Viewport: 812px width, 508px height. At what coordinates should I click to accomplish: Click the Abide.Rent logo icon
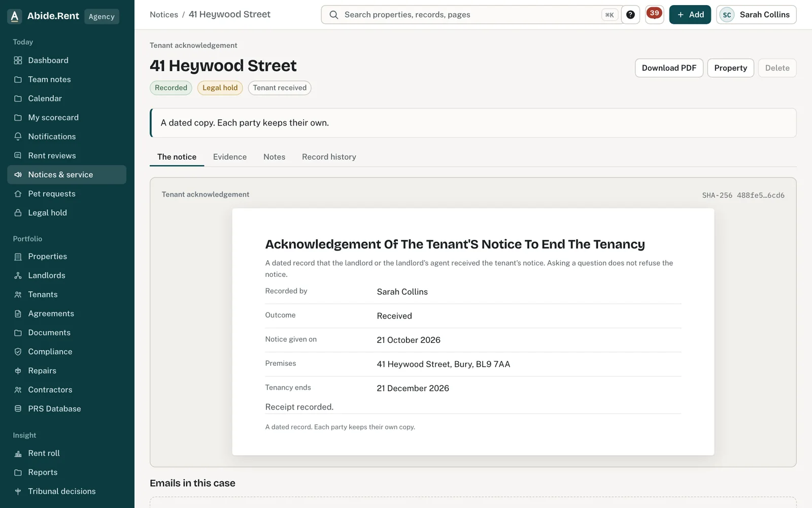coord(15,16)
